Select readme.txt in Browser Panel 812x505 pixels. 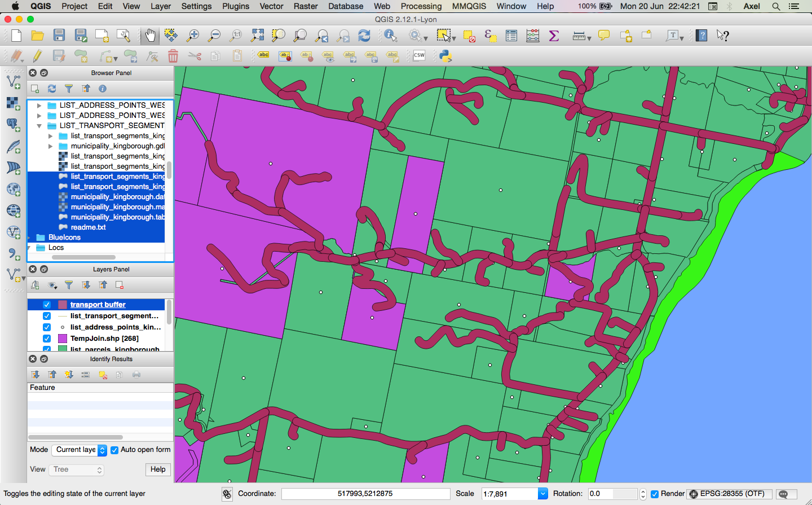tap(88, 227)
